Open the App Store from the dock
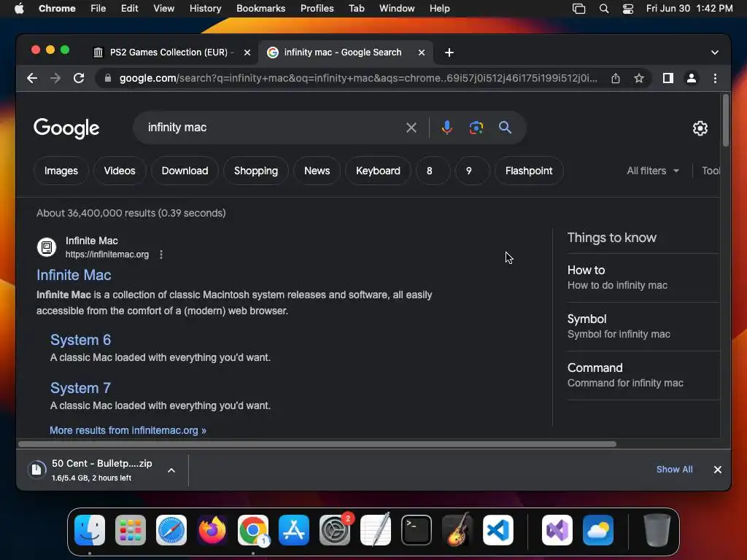The width and height of the screenshot is (747, 560). click(x=294, y=530)
